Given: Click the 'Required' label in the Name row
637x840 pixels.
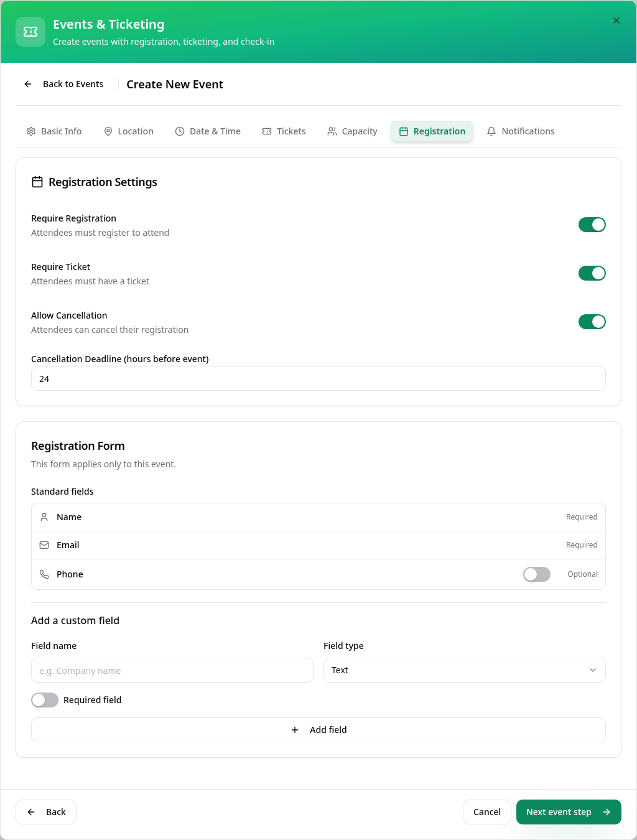Looking at the screenshot, I should click(x=582, y=517).
